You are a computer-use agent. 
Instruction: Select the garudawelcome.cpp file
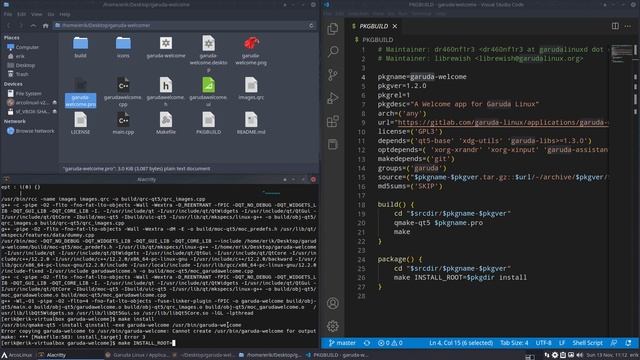coord(123,91)
